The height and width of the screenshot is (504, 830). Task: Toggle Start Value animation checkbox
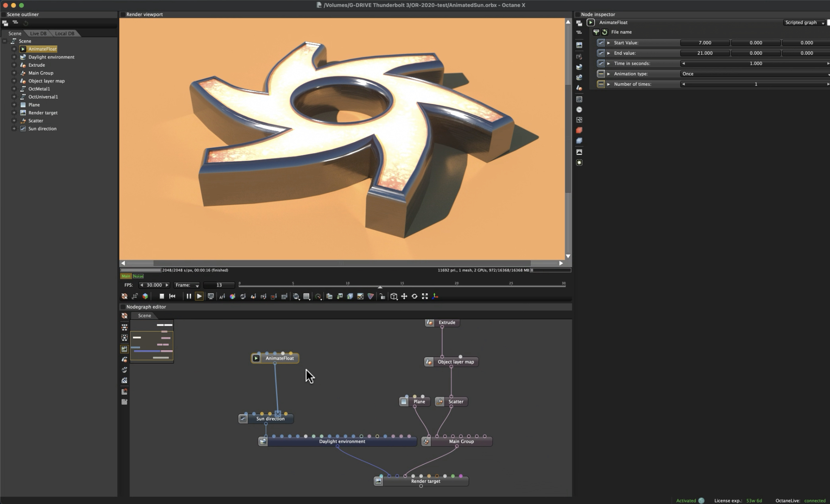click(600, 43)
